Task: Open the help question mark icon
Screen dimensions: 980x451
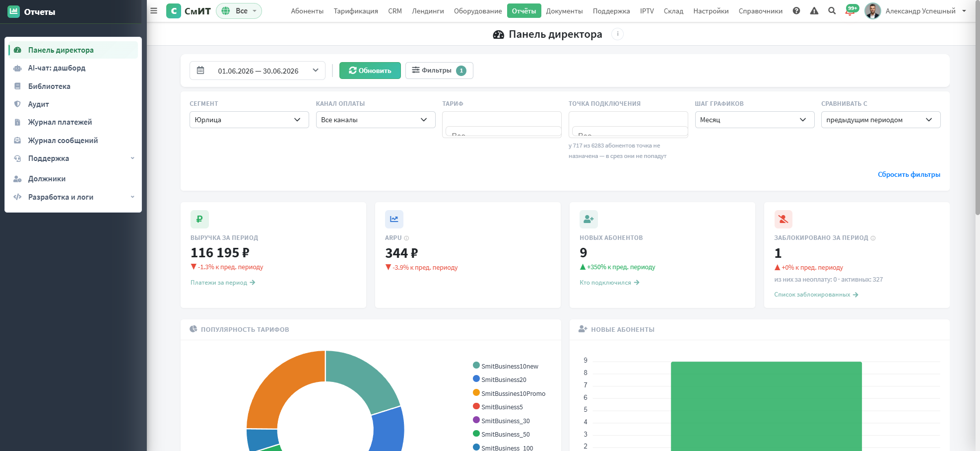Action: coord(796,10)
